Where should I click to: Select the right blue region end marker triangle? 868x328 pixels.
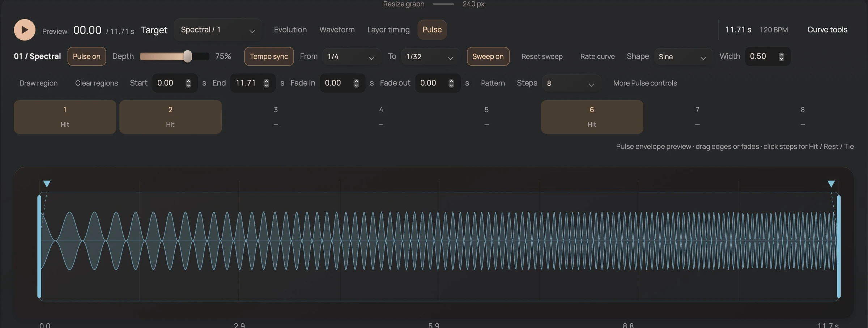[x=831, y=184]
